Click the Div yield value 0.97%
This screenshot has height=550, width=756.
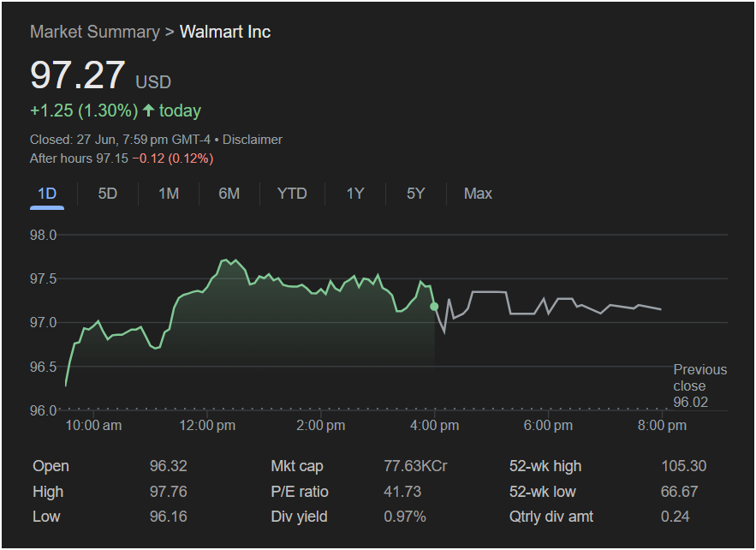pyautogui.click(x=405, y=517)
